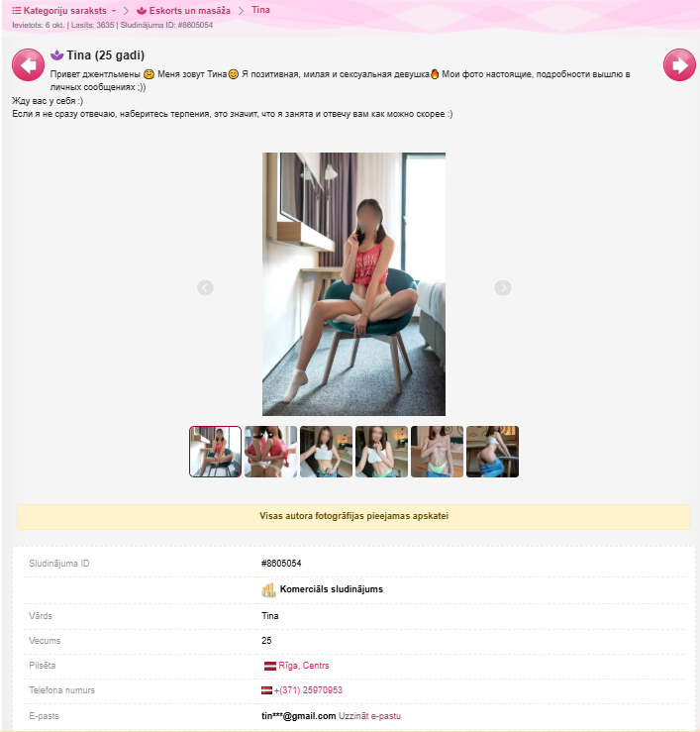Show previous photo in gallery carousel

(205, 287)
